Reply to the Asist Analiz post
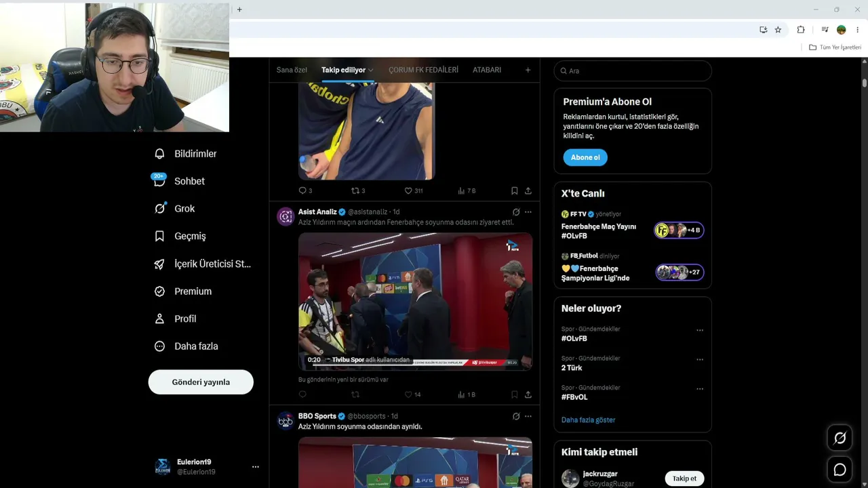Image resolution: width=868 pixels, height=488 pixels. 302,394
